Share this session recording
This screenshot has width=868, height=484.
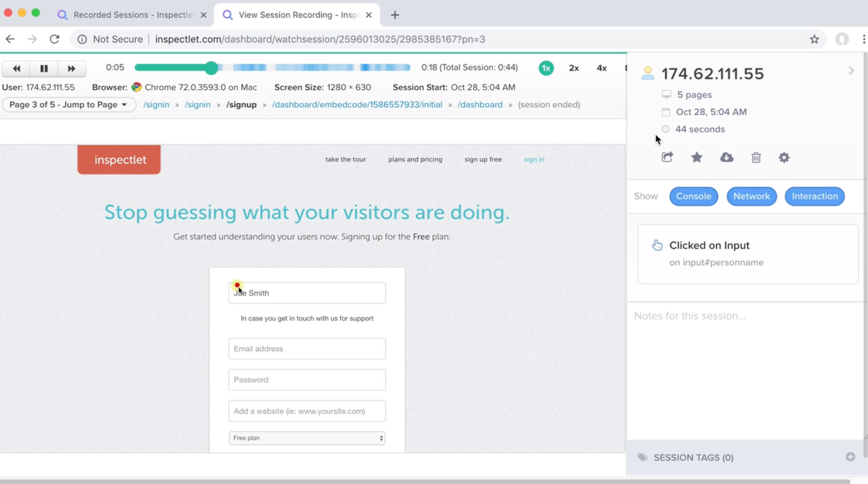tap(667, 157)
